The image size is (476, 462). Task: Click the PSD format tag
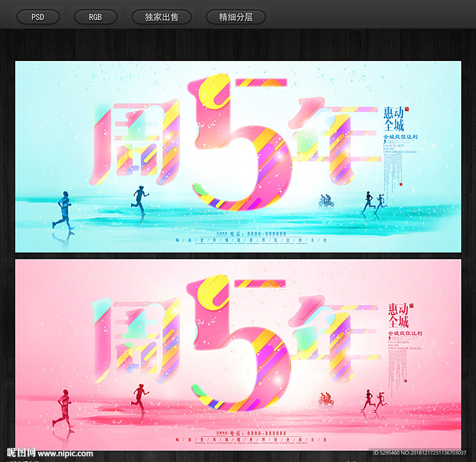point(38,17)
